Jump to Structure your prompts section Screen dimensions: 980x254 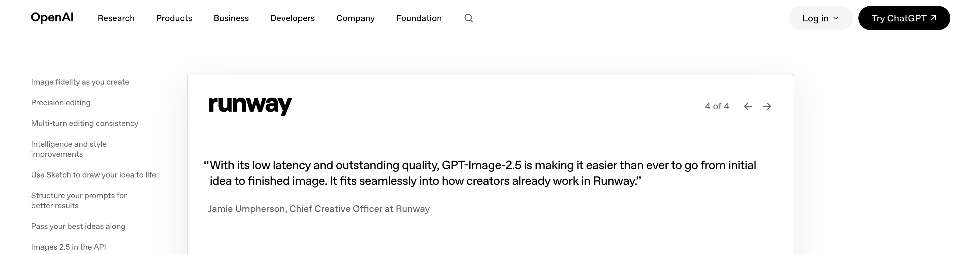tap(79, 200)
